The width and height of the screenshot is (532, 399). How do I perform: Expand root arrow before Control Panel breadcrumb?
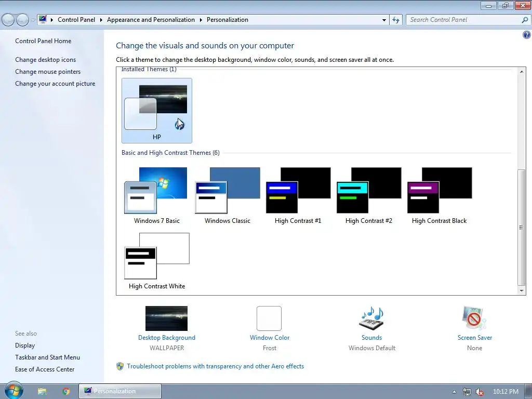click(52, 20)
